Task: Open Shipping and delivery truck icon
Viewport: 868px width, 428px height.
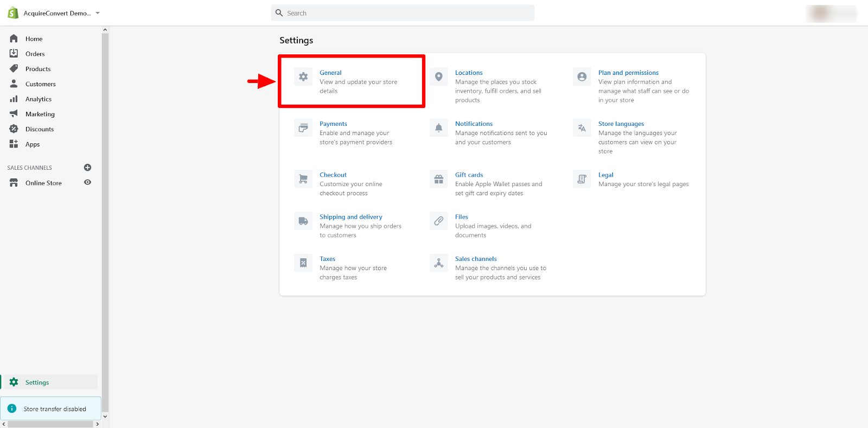Action: [x=303, y=221]
